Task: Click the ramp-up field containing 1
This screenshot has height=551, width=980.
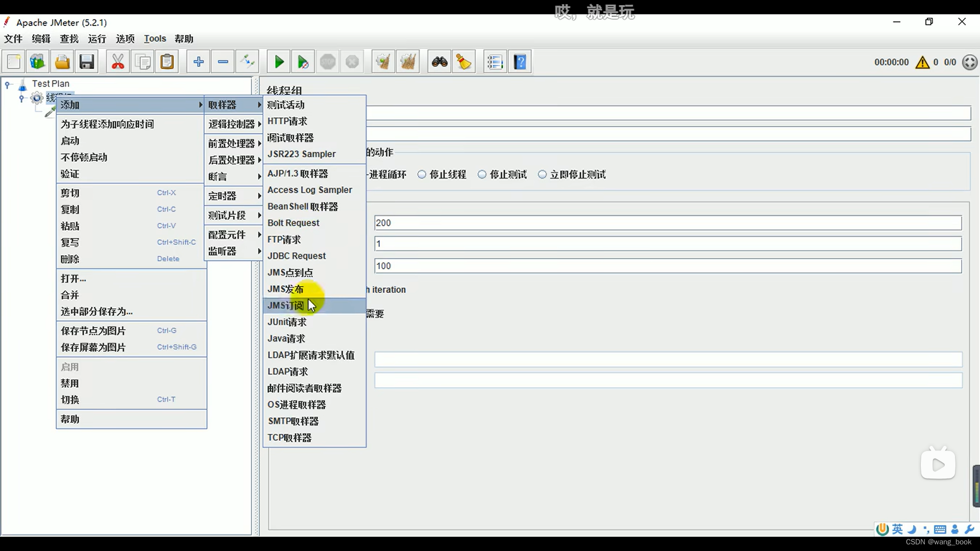Action: (668, 244)
